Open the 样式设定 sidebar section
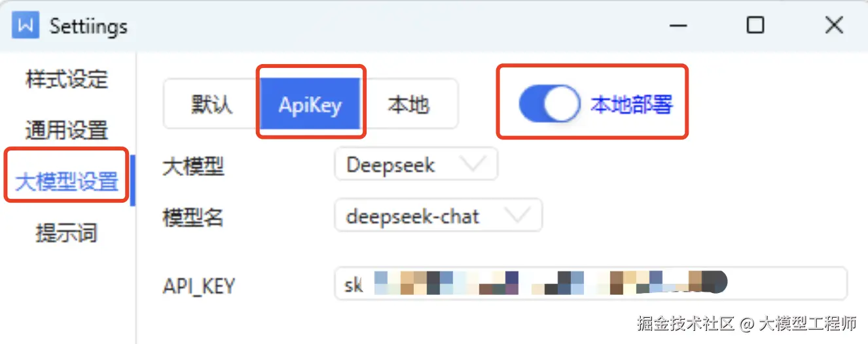The height and width of the screenshot is (344, 868). pos(67,79)
